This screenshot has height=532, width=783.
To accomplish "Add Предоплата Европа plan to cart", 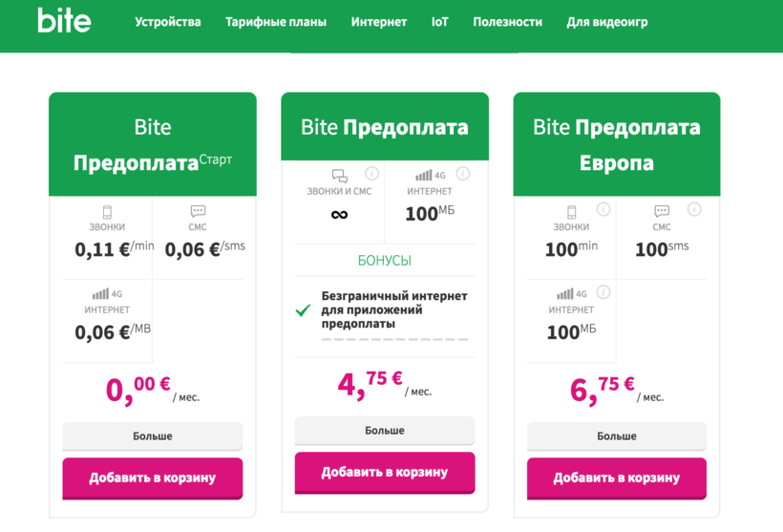I will pos(617,478).
